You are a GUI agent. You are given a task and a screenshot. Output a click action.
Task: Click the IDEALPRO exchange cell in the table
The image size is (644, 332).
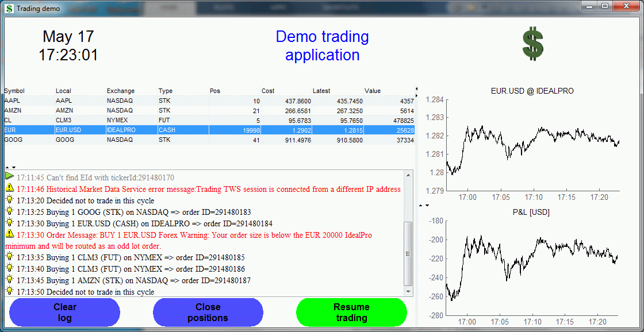click(132, 130)
